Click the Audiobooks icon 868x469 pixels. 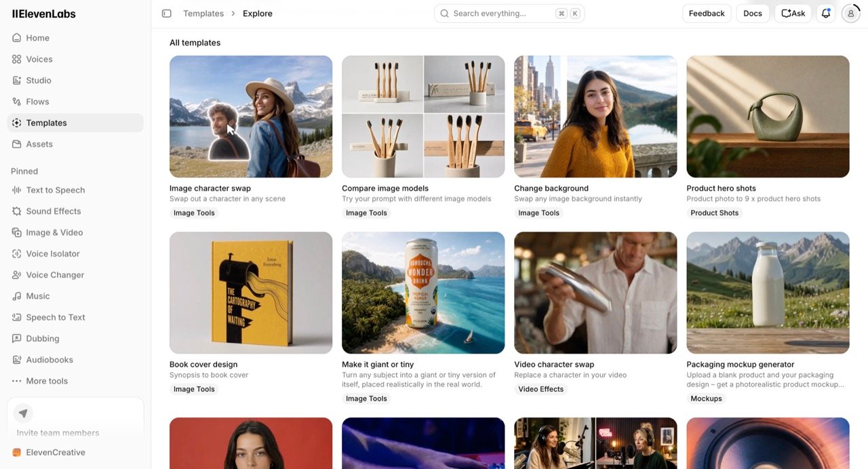[x=17, y=360]
